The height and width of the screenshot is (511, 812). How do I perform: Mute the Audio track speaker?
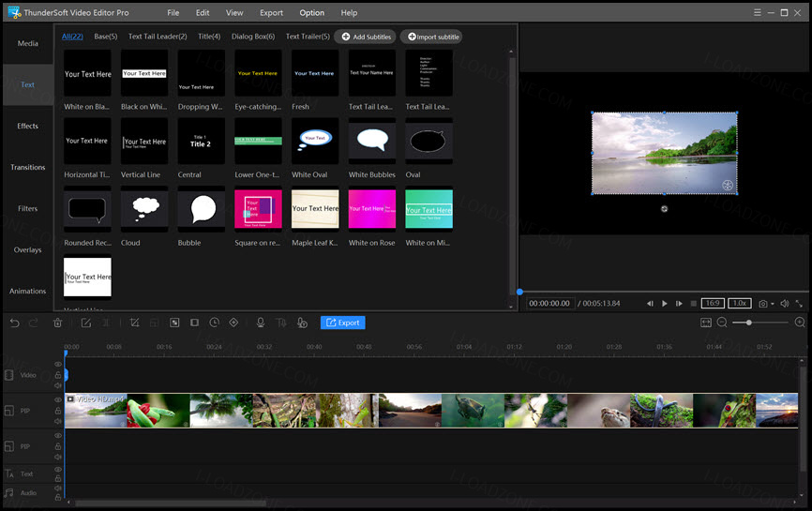[x=58, y=488]
